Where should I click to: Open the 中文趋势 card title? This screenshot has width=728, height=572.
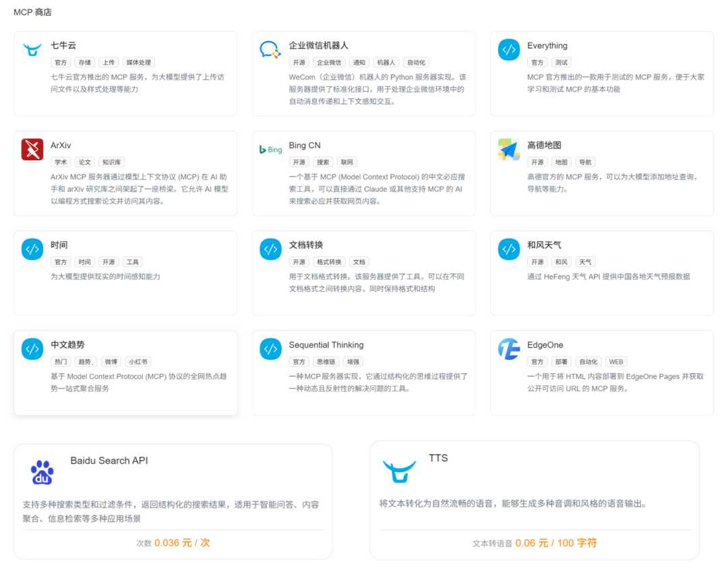68,345
